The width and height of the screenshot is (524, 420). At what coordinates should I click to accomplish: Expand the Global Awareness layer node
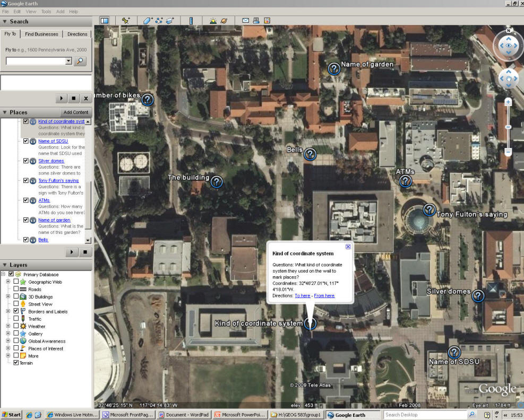coord(8,340)
